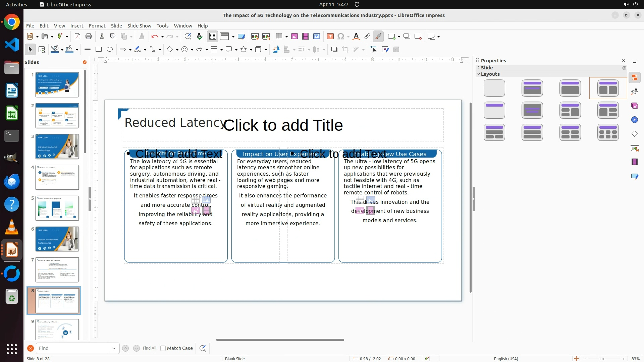Viewport: 644px width, 362px height.
Task: Click the Find All button
Action: (150, 348)
